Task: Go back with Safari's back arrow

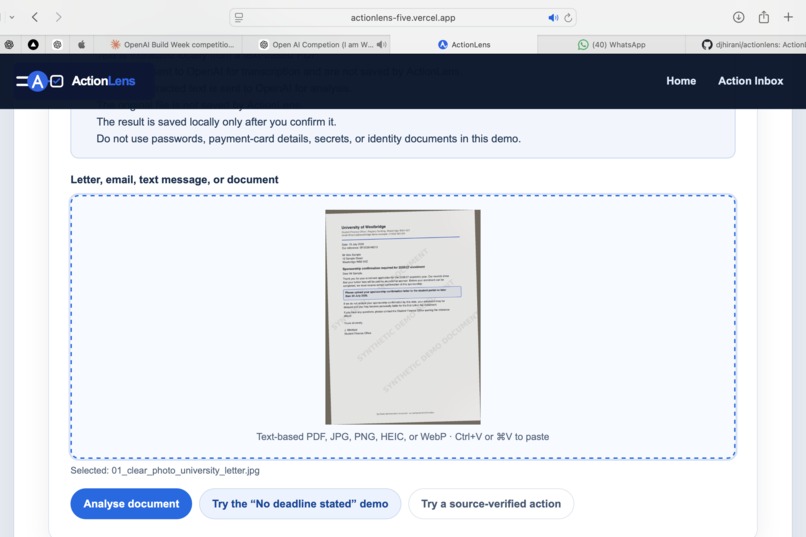Action: [34, 17]
